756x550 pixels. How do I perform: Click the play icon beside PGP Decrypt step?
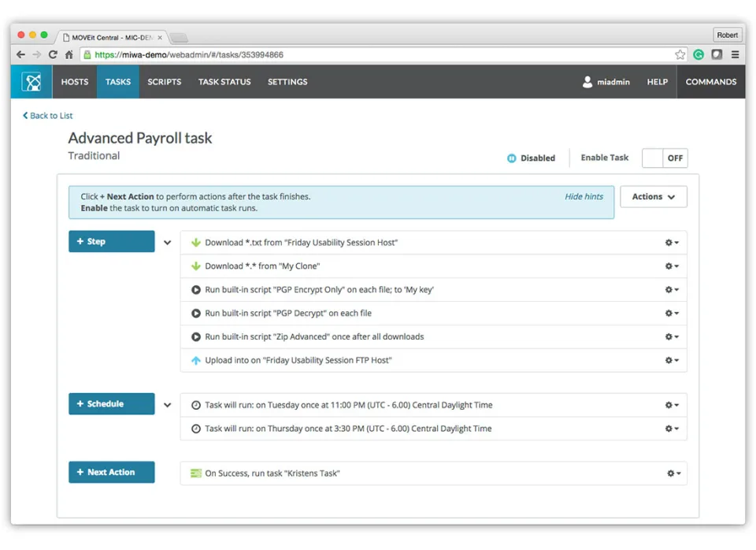pyautogui.click(x=196, y=313)
